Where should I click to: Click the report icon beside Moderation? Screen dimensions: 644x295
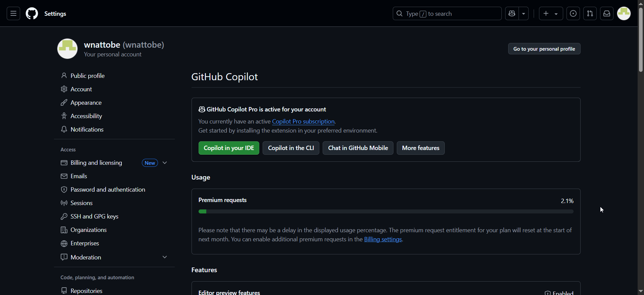[64, 257]
